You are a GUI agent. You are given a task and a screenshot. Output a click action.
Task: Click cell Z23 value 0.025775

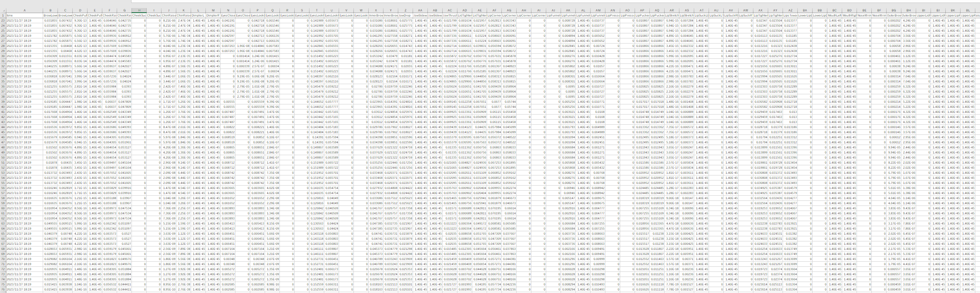(x=405, y=20)
